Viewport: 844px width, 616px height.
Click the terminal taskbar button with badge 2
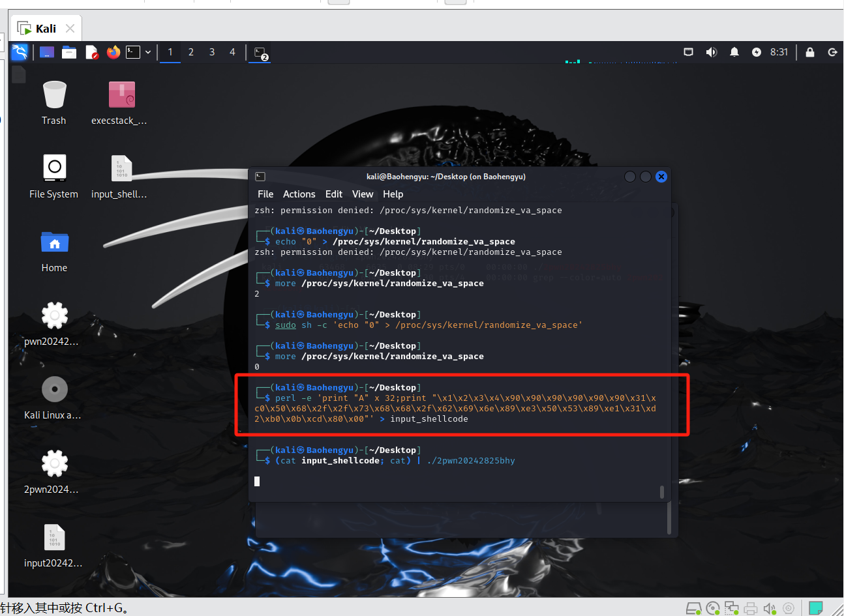tap(261, 53)
